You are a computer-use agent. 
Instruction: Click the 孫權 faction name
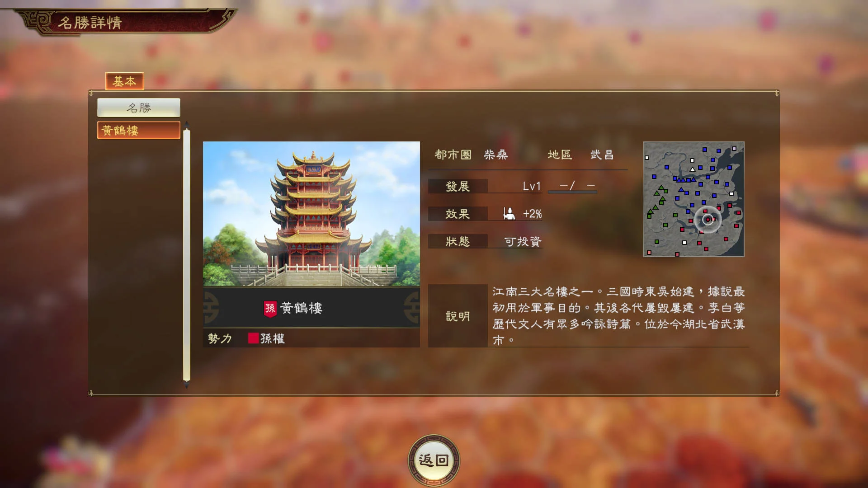coord(273,338)
